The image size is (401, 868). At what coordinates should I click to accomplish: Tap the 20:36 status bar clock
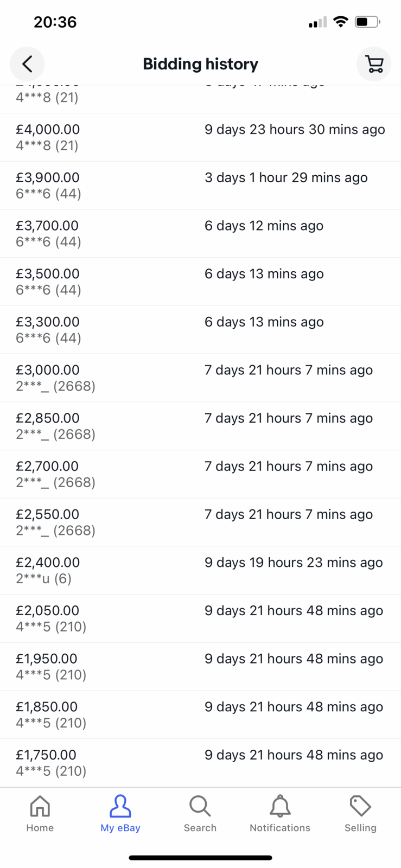(55, 22)
